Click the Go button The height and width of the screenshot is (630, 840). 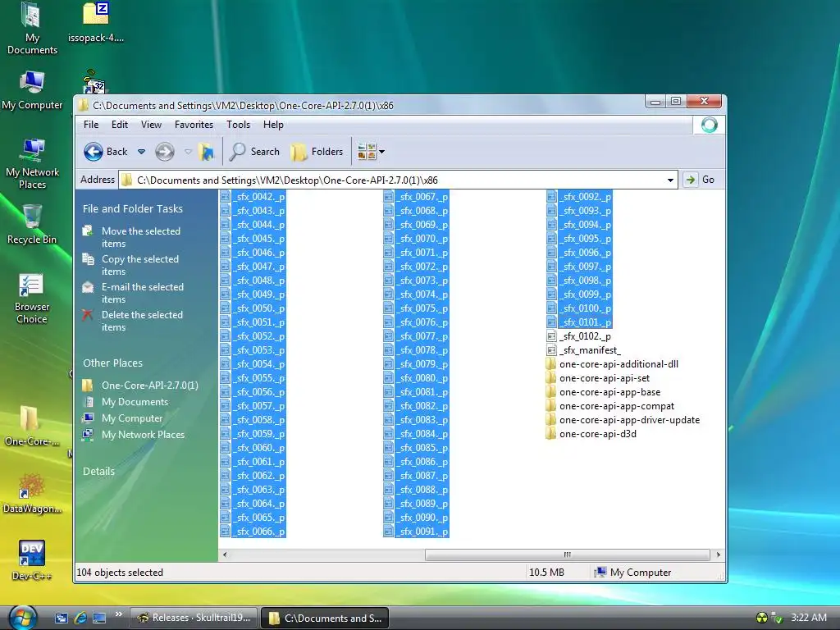(x=701, y=180)
